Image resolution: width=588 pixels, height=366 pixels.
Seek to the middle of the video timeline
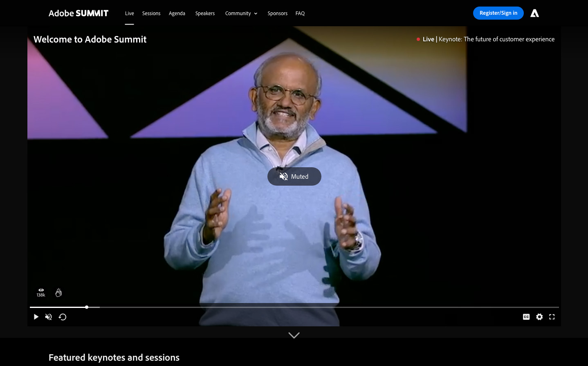[x=294, y=307]
